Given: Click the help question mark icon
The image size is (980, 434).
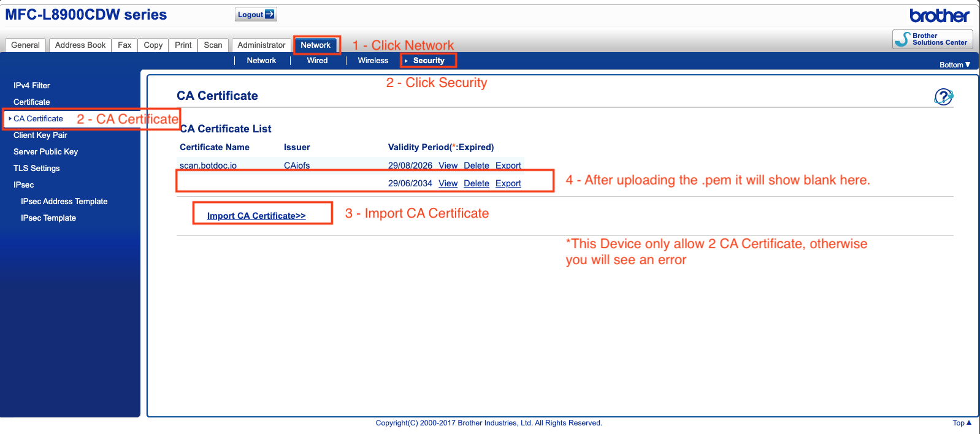Looking at the screenshot, I should [x=943, y=97].
